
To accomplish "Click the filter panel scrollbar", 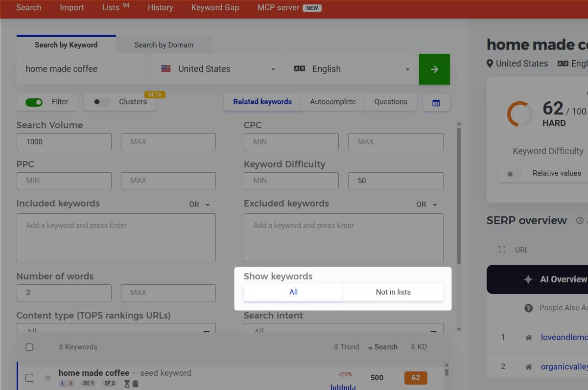I will point(459,196).
